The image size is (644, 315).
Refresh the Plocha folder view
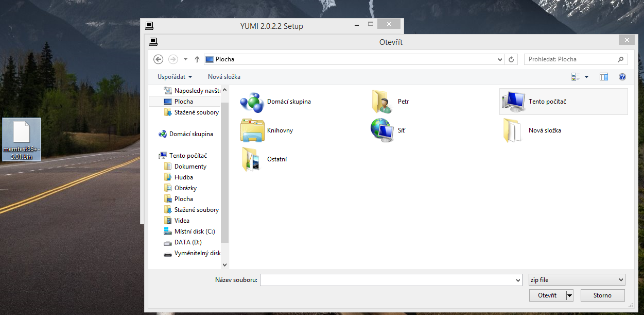[x=511, y=59]
